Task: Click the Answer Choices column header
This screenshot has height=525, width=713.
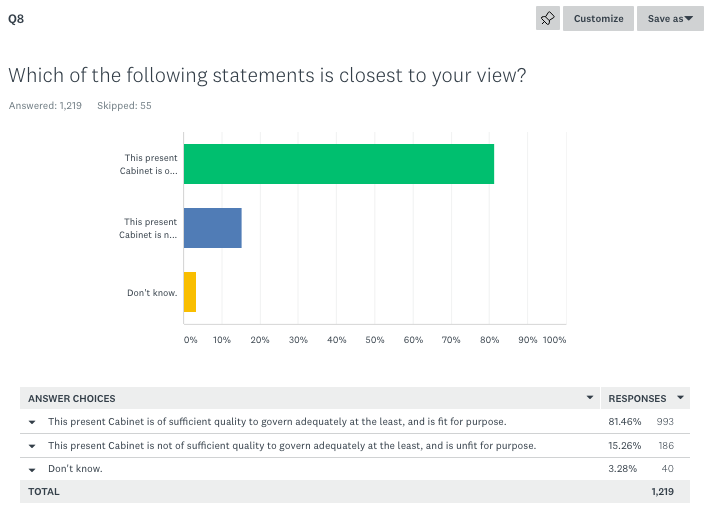Action: (72, 398)
